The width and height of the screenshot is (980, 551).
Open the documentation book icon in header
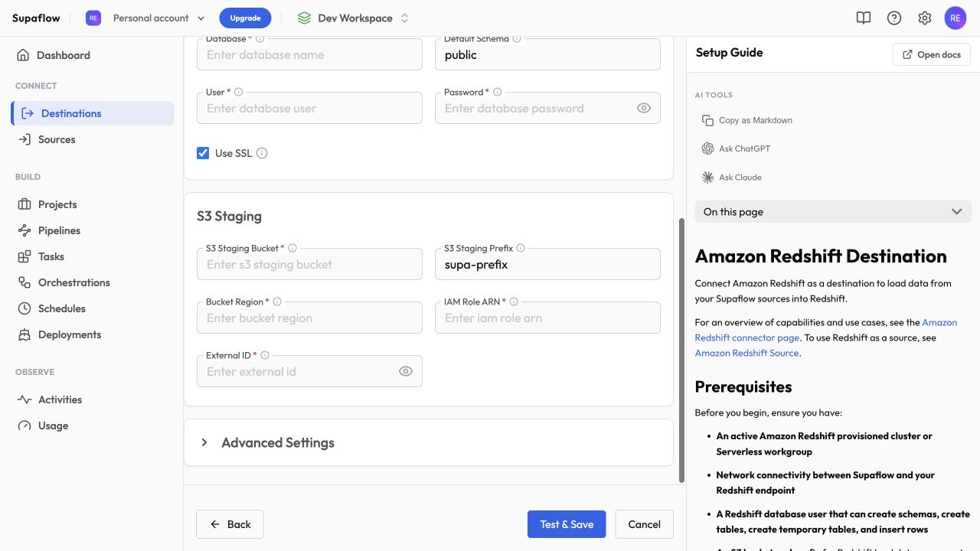click(864, 18)
